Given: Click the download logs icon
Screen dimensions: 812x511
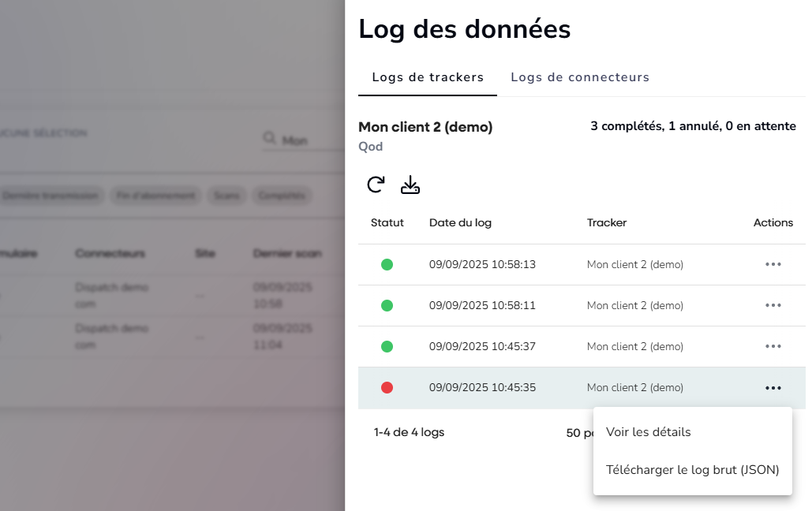Looking at the screenshot, I should [410, 185].
